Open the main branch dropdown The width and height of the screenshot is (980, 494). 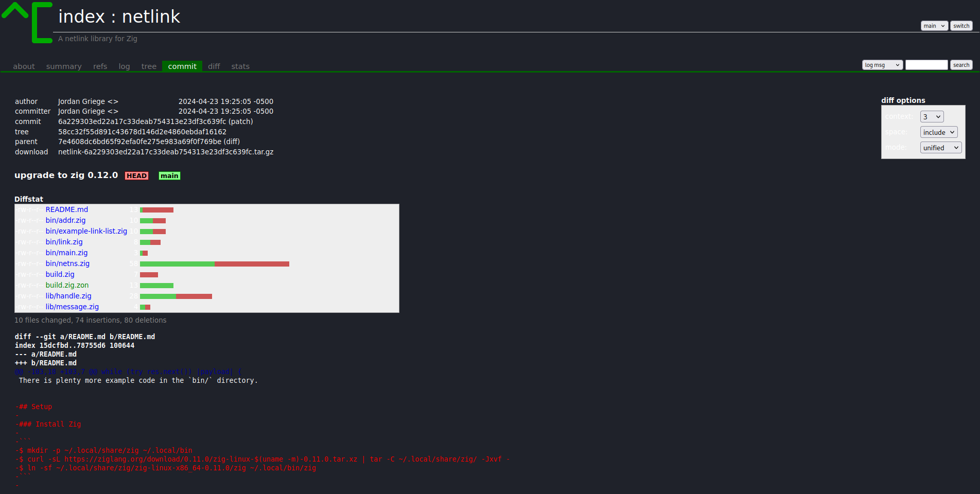[934, 26]
